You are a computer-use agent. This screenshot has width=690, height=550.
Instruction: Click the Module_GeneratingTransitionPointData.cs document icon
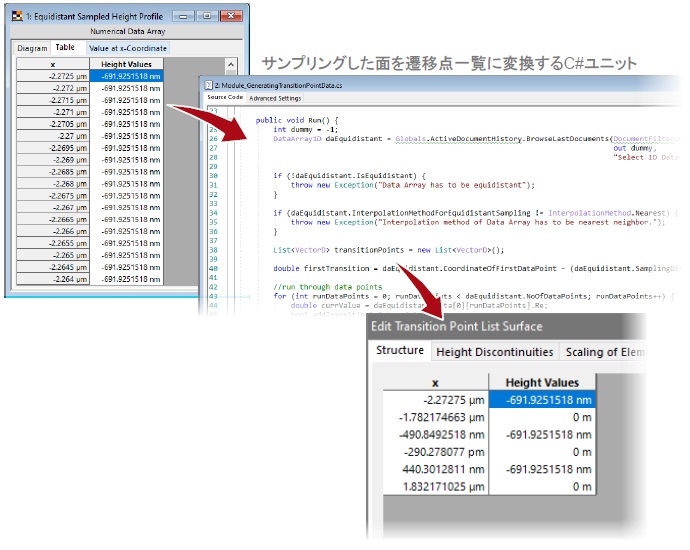(209, 85)
